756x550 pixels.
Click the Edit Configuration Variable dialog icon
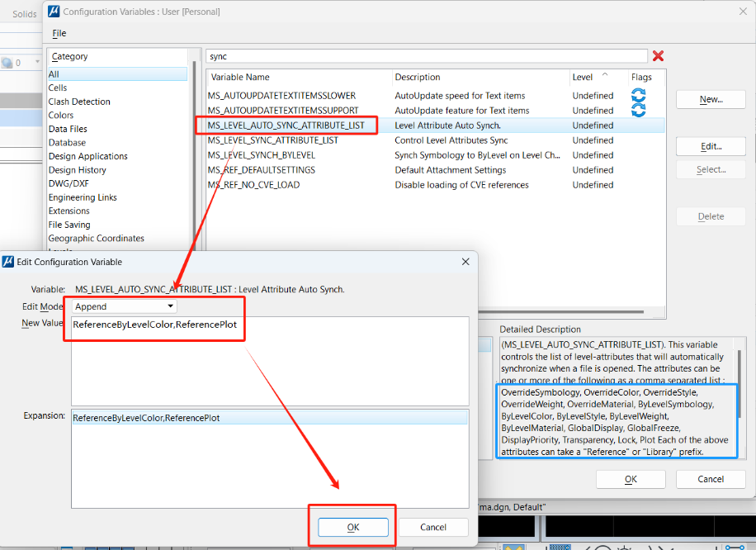8,262
